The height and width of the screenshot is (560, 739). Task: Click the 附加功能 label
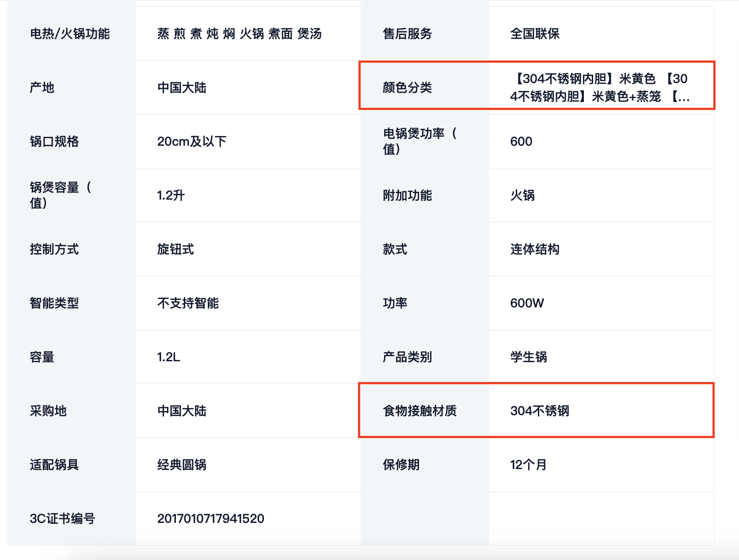tap(407, 195)
